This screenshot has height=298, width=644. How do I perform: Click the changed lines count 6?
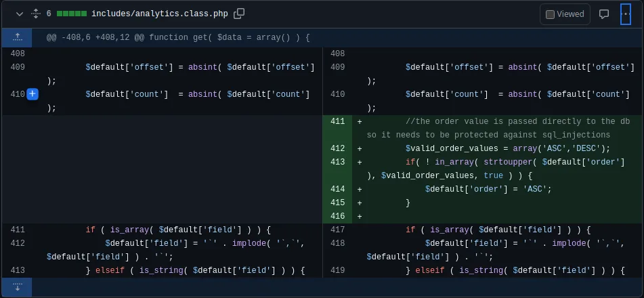[x=49, y=14]
